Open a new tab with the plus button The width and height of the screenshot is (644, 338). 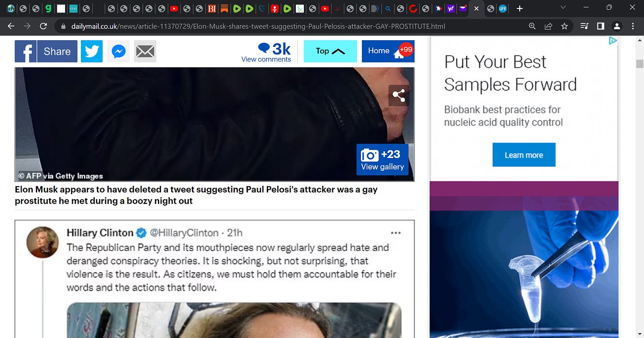520,8
